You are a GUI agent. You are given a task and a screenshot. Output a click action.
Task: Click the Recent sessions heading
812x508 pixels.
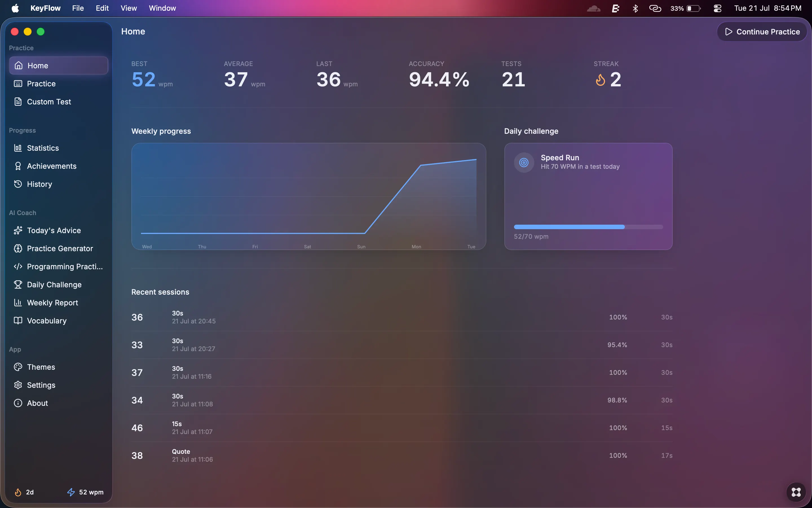[160, 292]
